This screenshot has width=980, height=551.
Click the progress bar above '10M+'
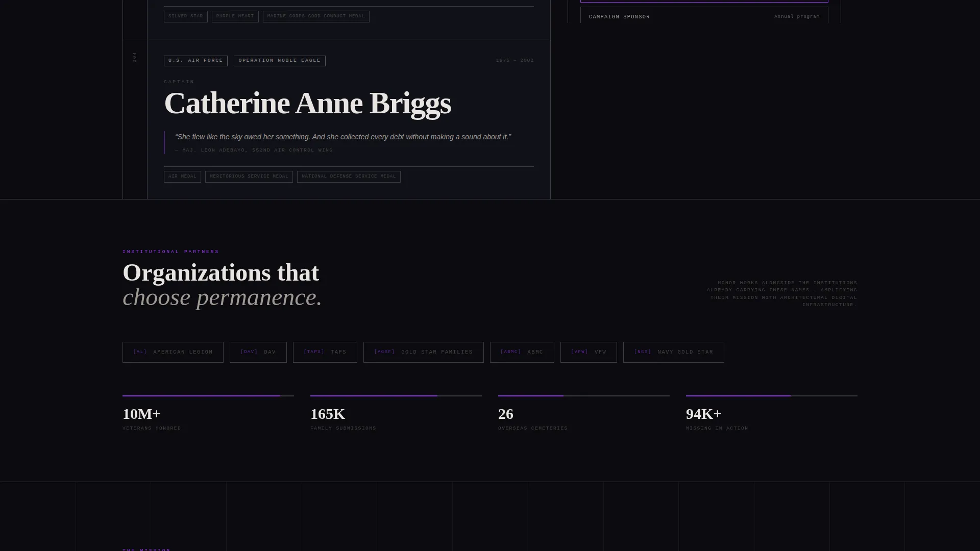(208, 396)
